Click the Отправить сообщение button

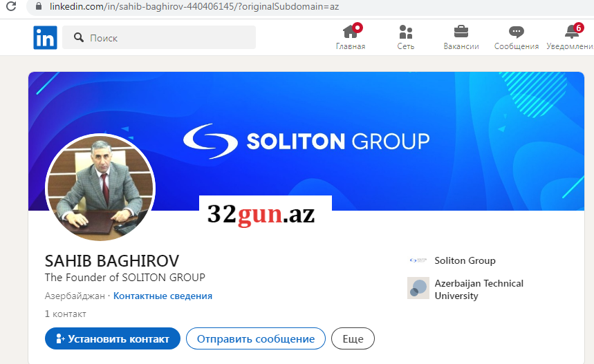coord(256,338)
